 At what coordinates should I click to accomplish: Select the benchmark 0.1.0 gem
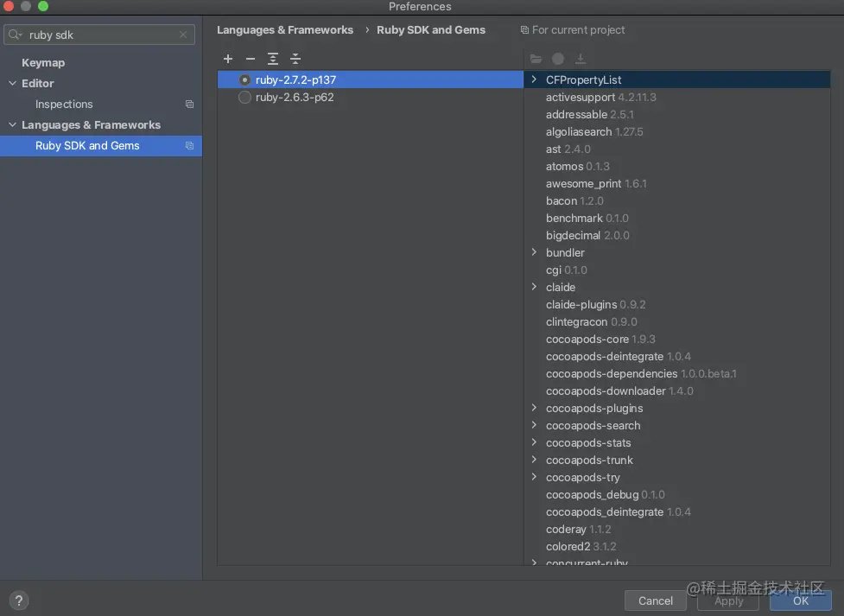coord(587,218)
